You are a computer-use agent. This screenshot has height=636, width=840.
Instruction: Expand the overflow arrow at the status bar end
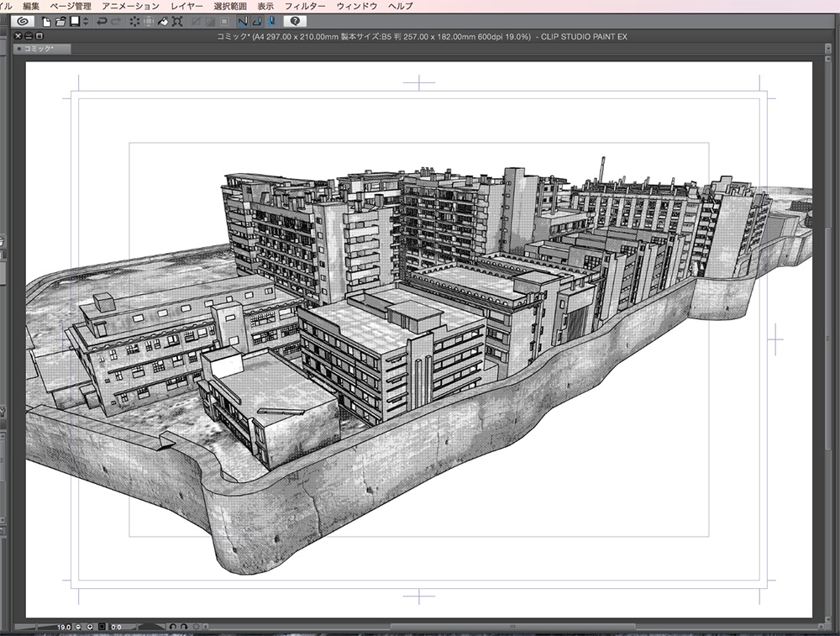(x=206, y=628)
